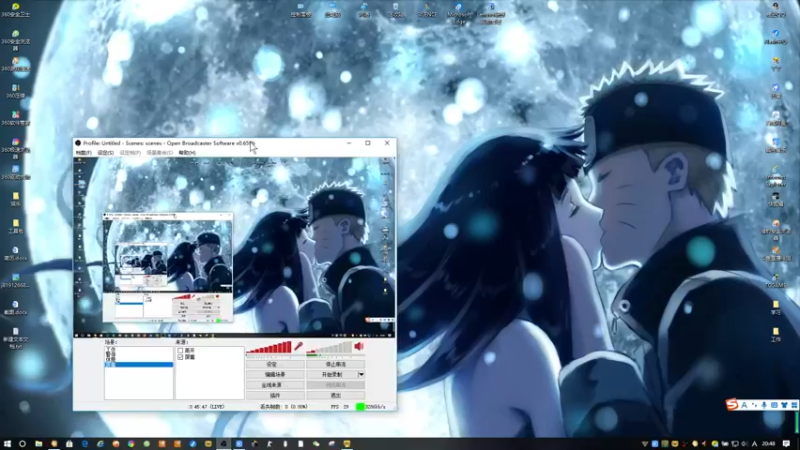The height and width of the screenshot is (450, 800).
Task: Open the 截图.docx desktop file
Action: (15, 308)
